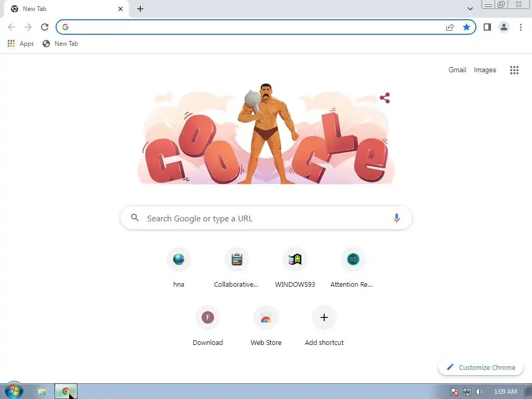Open the side panel

487,27
